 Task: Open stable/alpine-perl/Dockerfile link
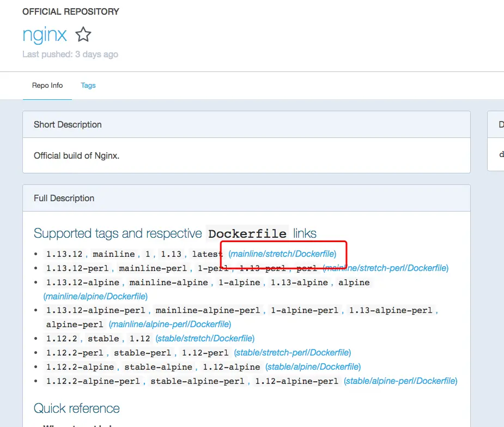400,381
